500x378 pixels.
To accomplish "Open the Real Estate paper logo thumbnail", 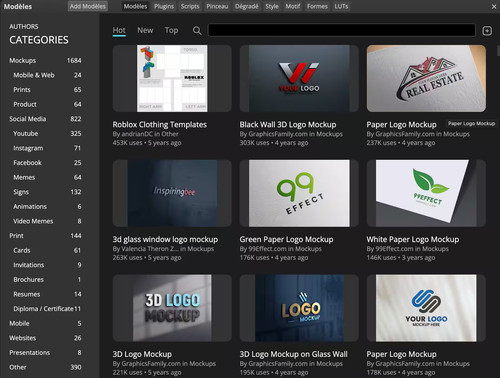I will [426, 78].
